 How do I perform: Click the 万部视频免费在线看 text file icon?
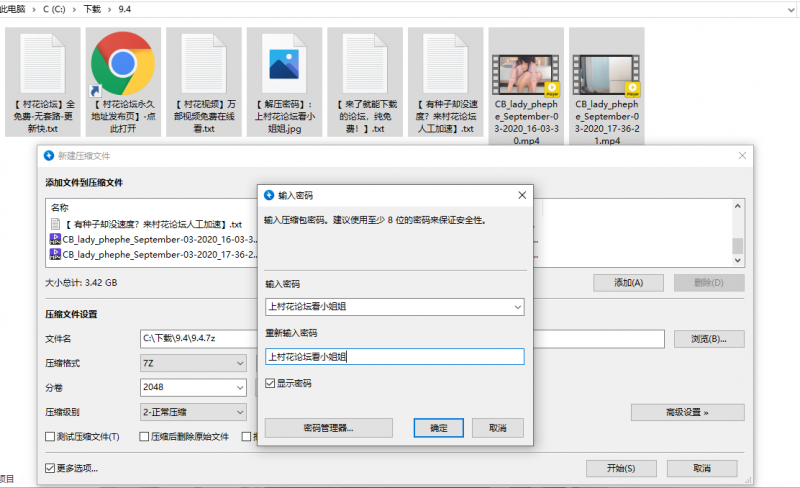[x=203, y=63]
